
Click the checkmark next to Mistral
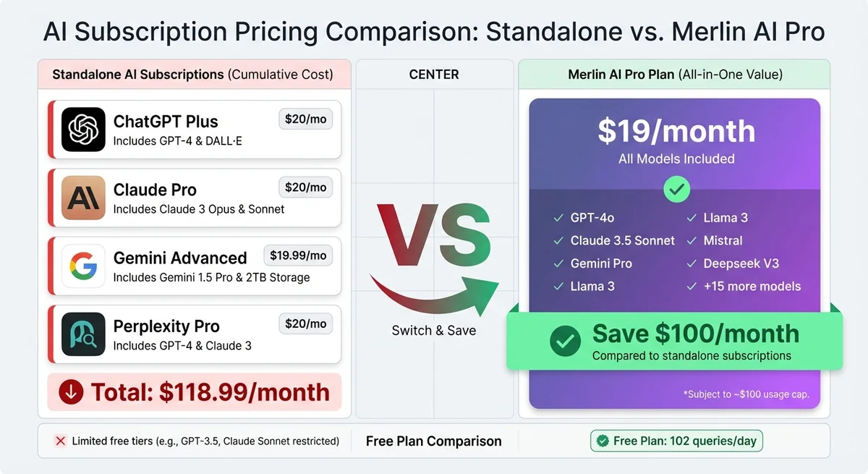[692, 241]
